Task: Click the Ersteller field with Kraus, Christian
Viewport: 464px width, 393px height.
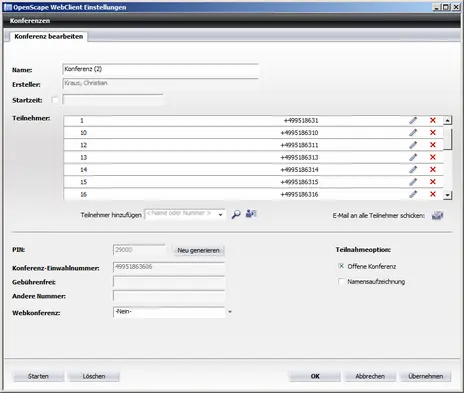Action: [x=160, y=83]
